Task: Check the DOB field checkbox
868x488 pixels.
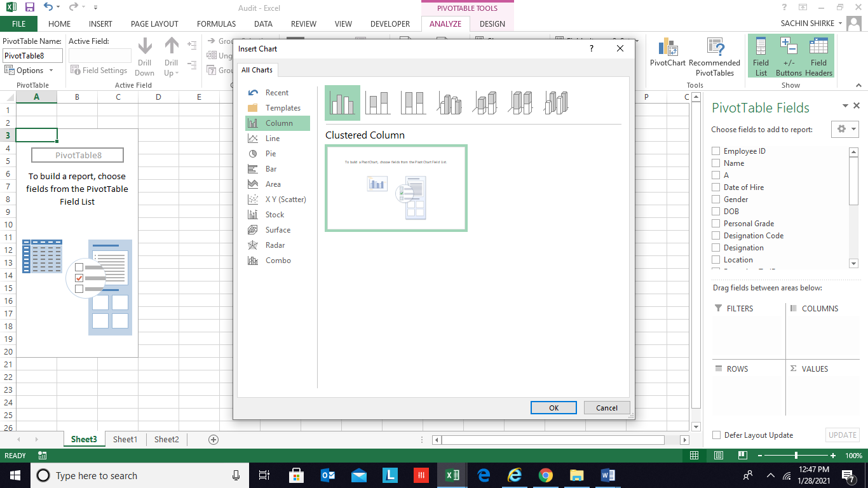Action: pyautogui.click(x=716, y=212)
